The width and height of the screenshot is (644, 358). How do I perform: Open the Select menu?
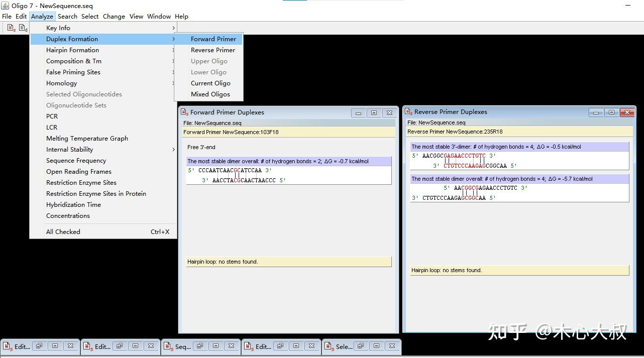90,17
